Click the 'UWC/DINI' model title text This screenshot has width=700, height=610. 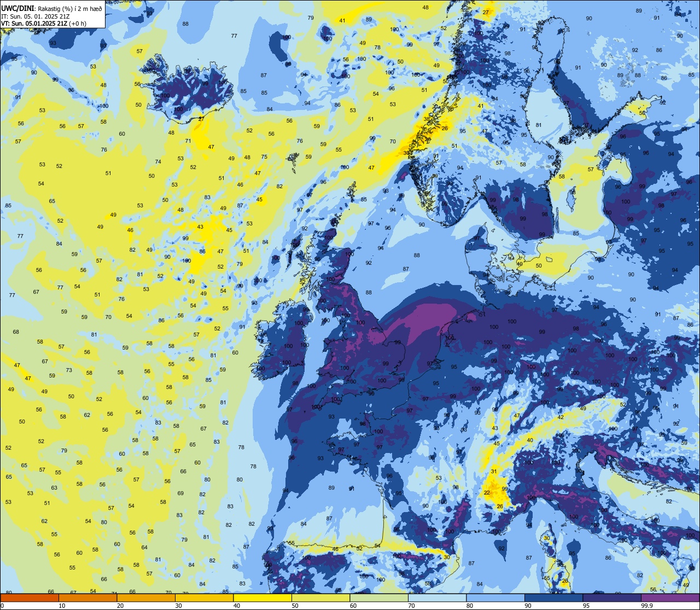(17, 9)
